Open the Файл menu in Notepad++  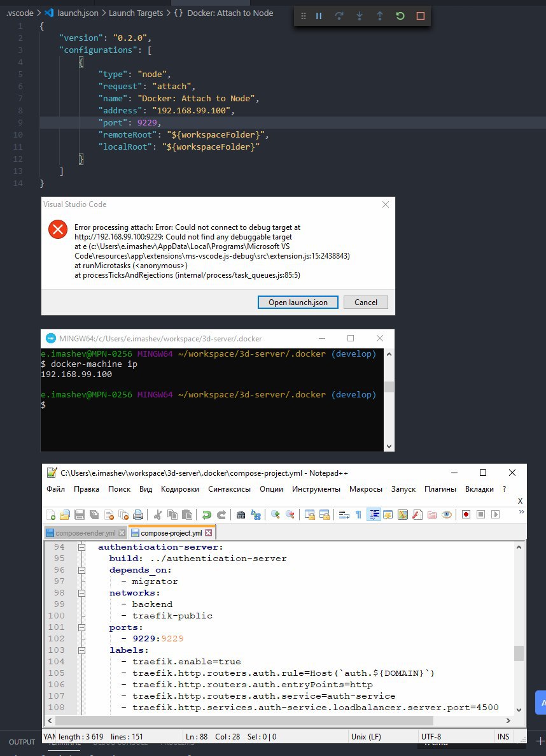[55, 489]
